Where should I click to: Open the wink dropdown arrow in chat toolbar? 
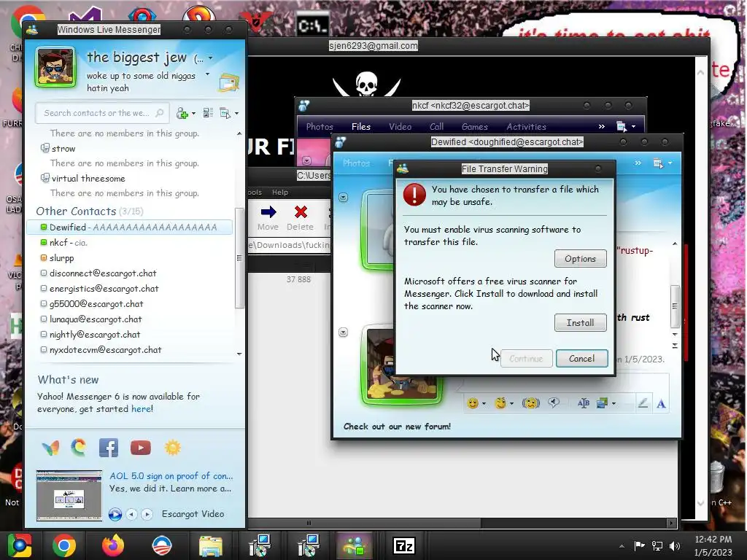point(511,404)
